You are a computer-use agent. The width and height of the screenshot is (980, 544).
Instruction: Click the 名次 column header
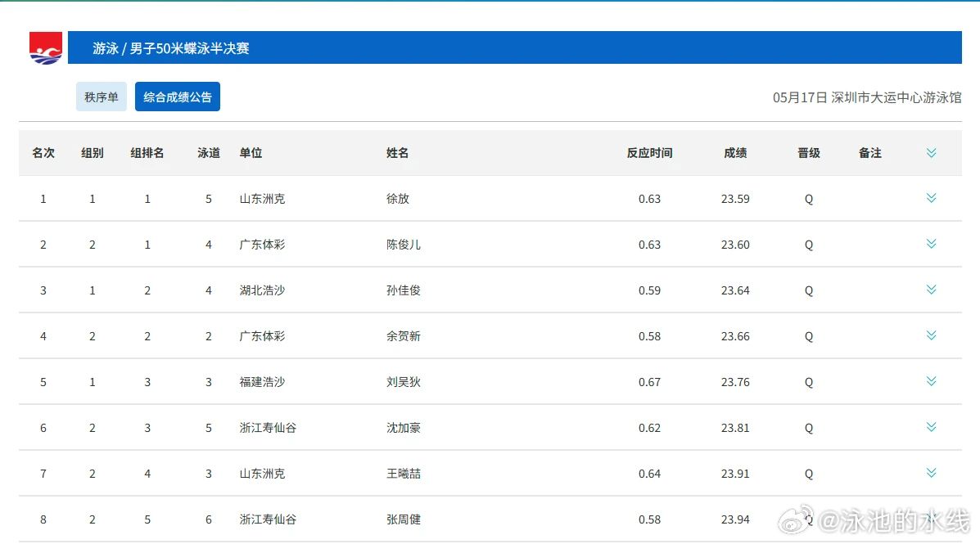click(43, 153)
